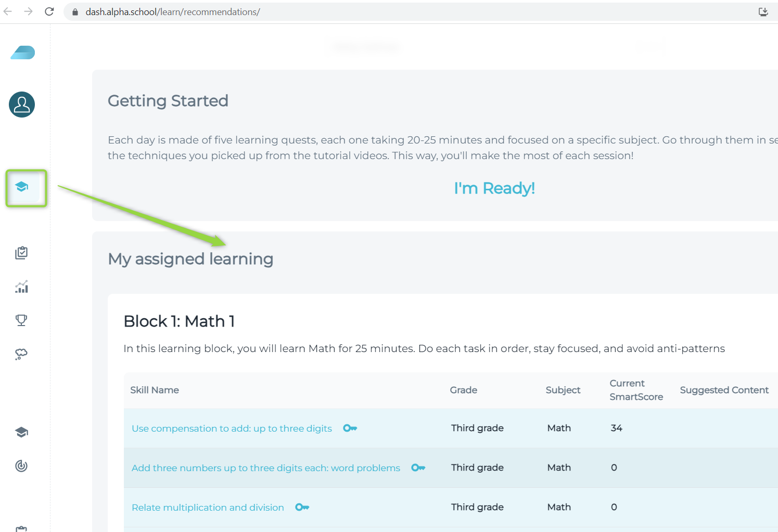Open 'Relate multiplication and division' skill
The width and height of the screenshot is (778, 532).
tap(208, 508)
